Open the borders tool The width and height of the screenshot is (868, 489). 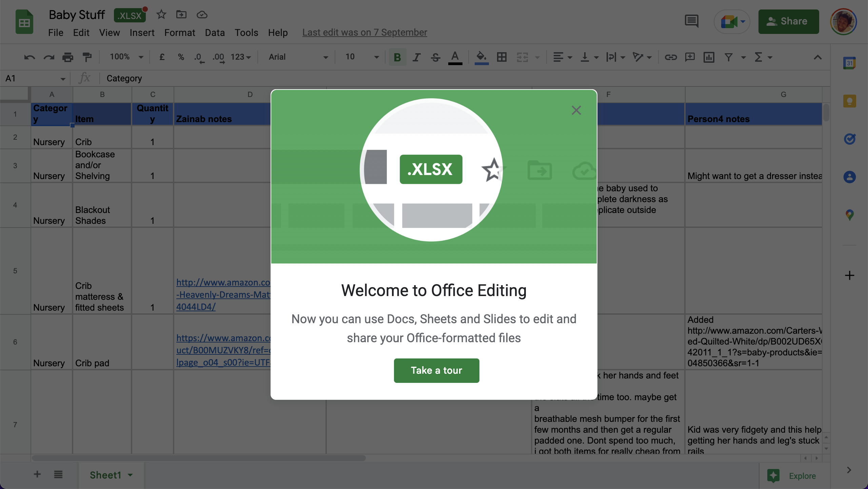pos(502,57)
